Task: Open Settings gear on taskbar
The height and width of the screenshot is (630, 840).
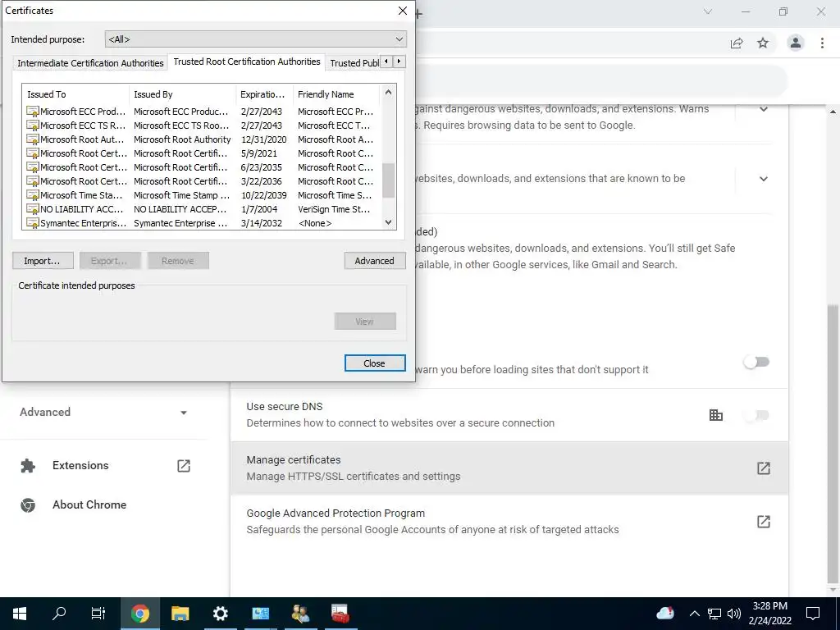Action: (220, 614)
